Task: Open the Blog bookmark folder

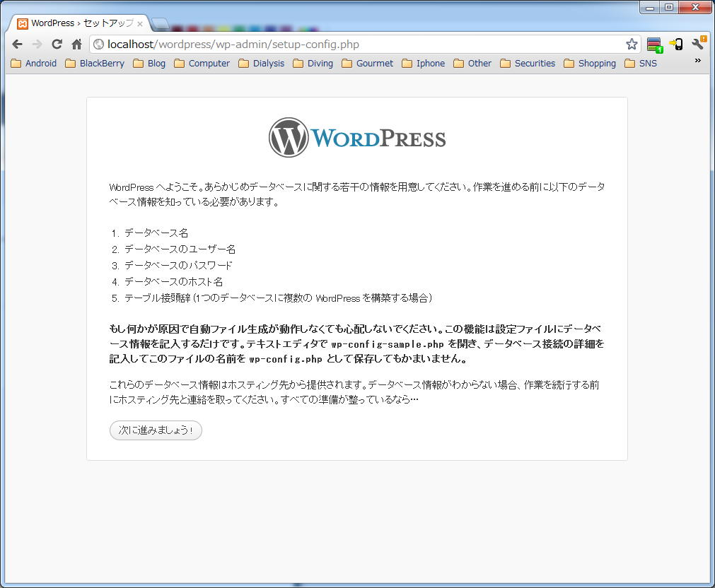Action: click(x=149, y=64)
